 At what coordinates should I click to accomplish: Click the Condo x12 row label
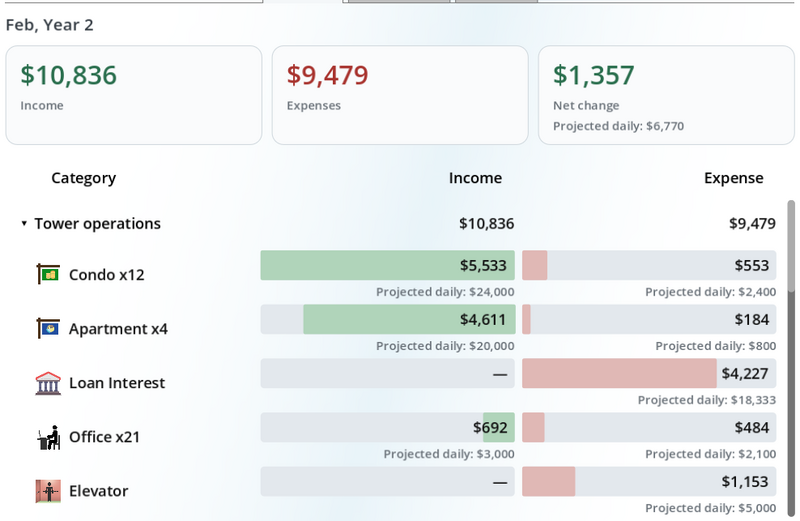[107, 275]
